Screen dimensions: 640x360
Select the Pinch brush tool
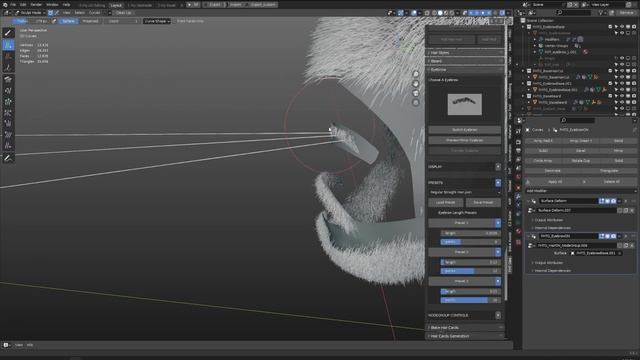click(8, 112)
